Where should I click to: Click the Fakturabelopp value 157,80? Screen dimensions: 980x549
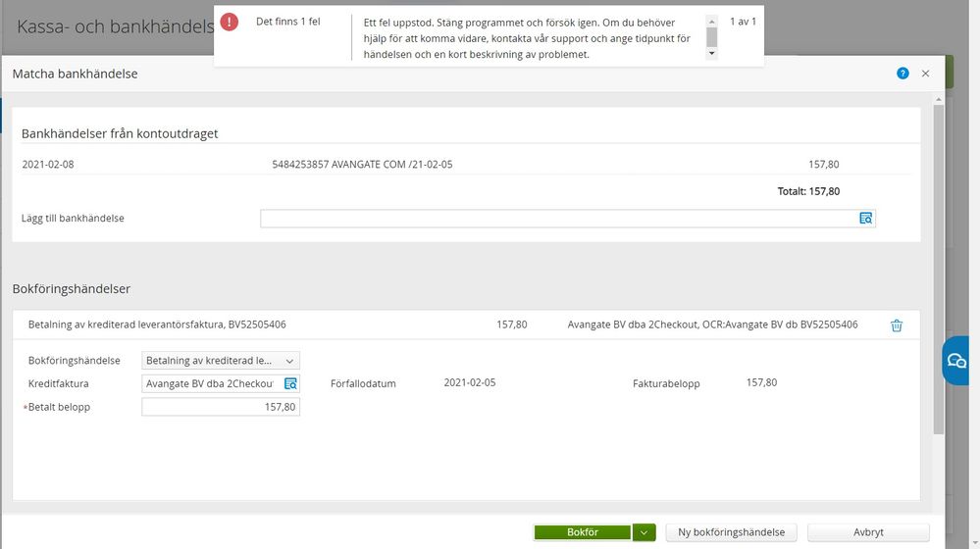coord(761,382)
